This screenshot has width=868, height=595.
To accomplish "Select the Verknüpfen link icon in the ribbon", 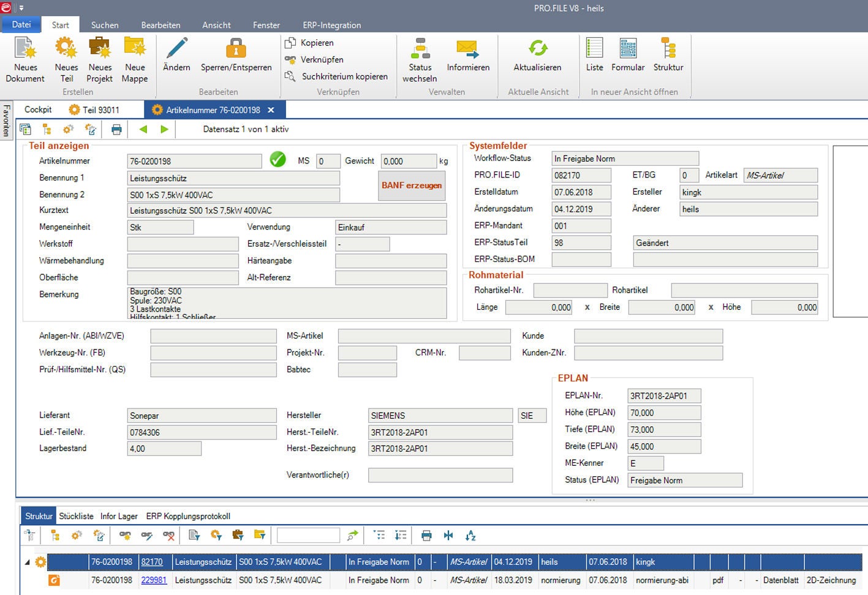I will (289, 59).
